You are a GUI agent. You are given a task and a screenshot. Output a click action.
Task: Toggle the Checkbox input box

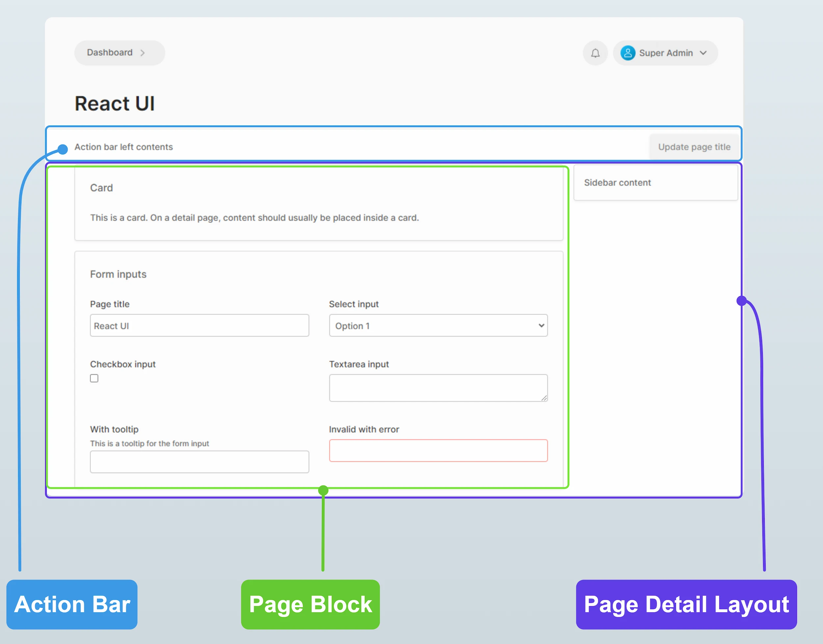94,378
